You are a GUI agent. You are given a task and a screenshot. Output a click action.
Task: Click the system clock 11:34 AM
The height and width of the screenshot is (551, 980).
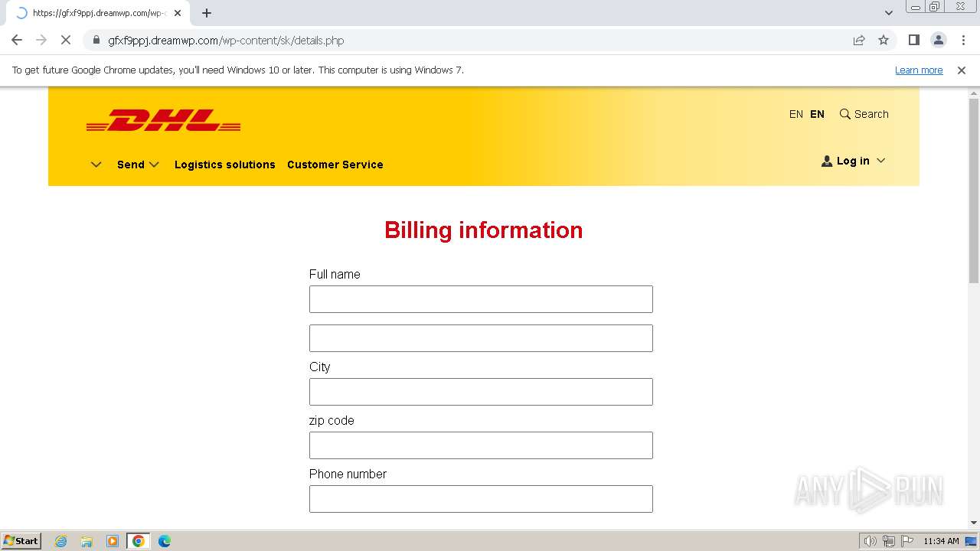941,541
